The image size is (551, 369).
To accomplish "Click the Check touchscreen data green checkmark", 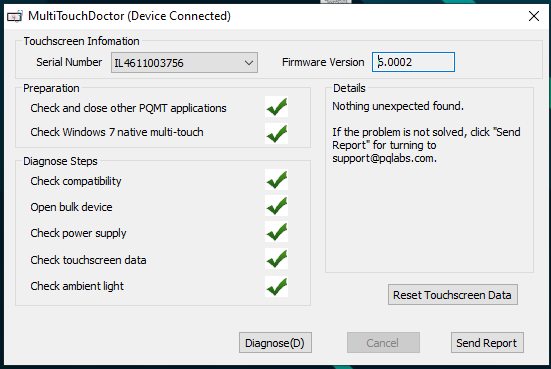I will pyautogui.click(x=277, y=259).
